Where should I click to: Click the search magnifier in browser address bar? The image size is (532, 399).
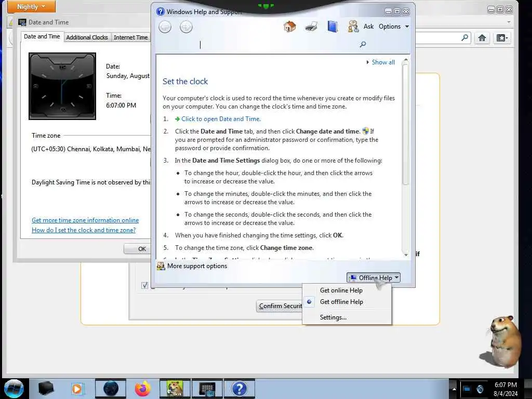click(465, 37)
